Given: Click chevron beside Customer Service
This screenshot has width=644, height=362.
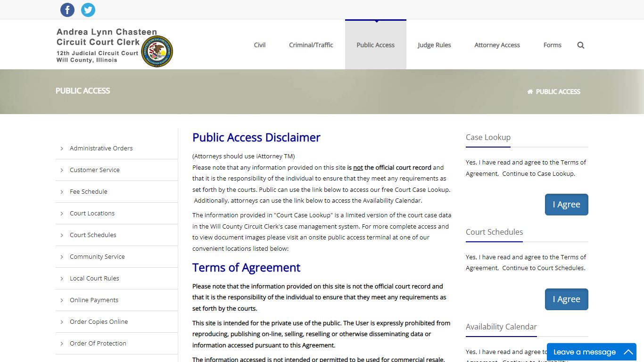Looking at the screenshot, I should tap(62, 170).
